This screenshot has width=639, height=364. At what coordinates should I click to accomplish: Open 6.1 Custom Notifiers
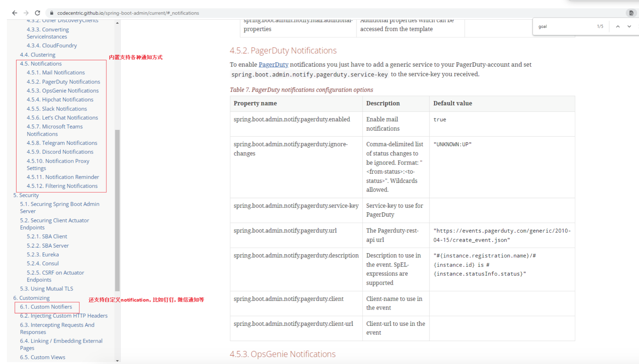46,307
